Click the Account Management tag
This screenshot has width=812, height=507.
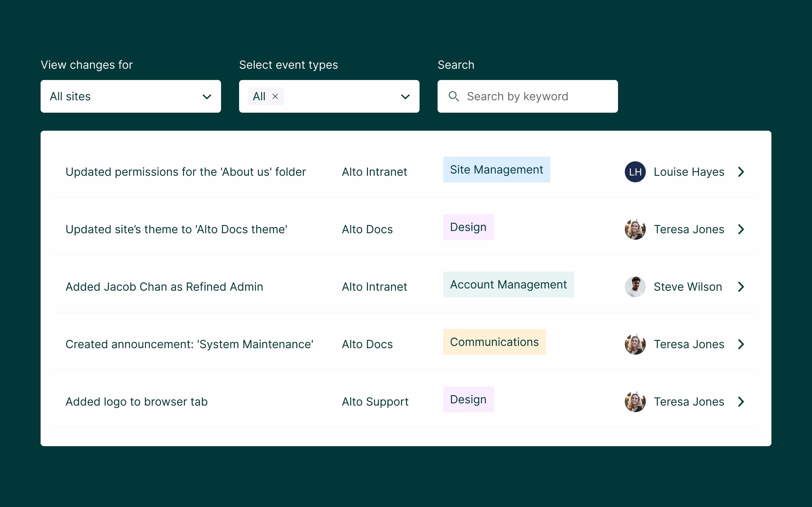tap(508, 285)
